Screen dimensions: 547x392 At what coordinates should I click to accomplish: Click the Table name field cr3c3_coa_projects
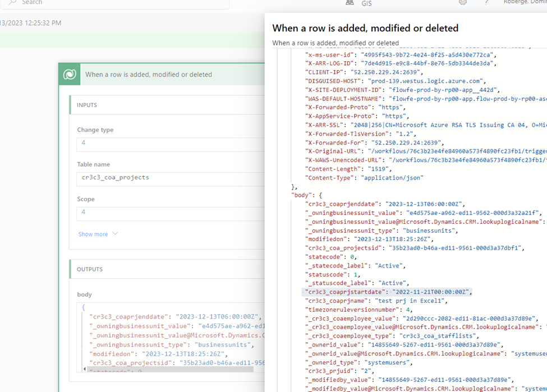coord(170,179)
